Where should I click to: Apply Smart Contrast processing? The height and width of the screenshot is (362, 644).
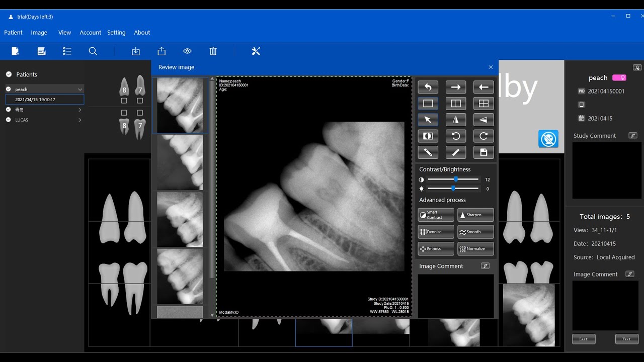(436, 215)
